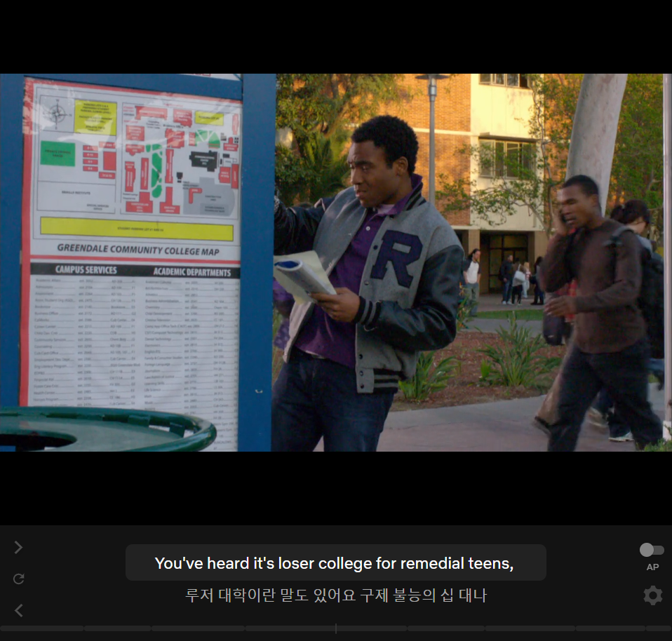Click the video frame to pause playback

coord(336,262)
